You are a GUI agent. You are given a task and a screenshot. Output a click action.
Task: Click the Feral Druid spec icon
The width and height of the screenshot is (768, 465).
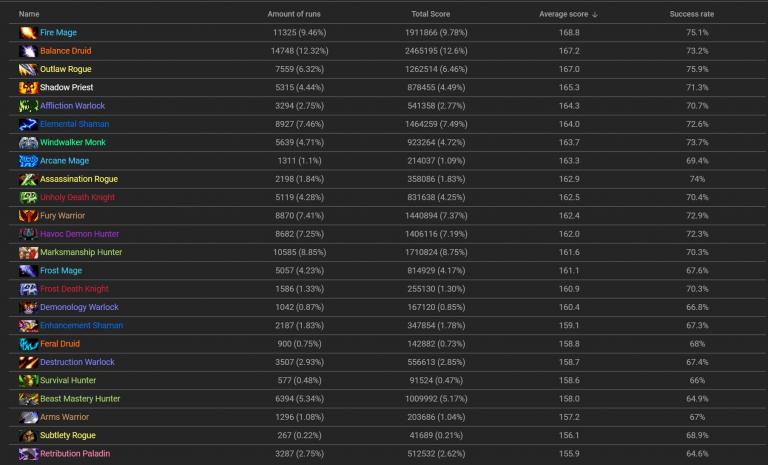28,344
